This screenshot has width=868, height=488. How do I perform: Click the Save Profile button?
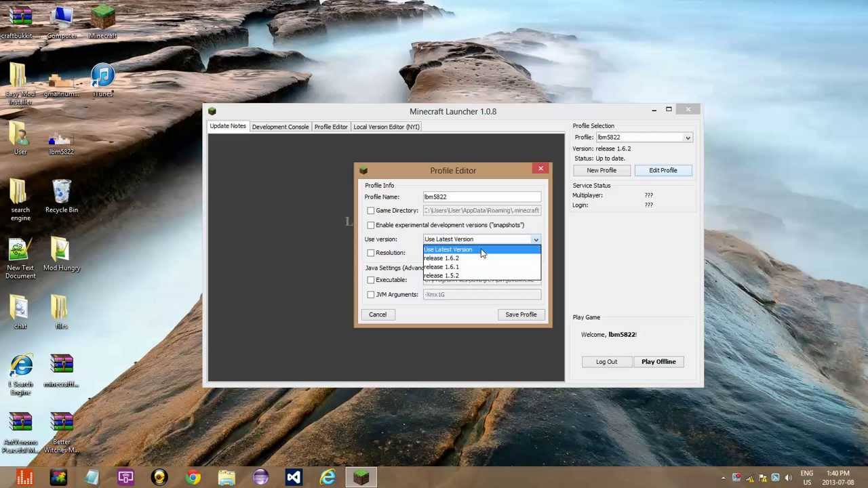pyautogui.click(x=521, y=314)
